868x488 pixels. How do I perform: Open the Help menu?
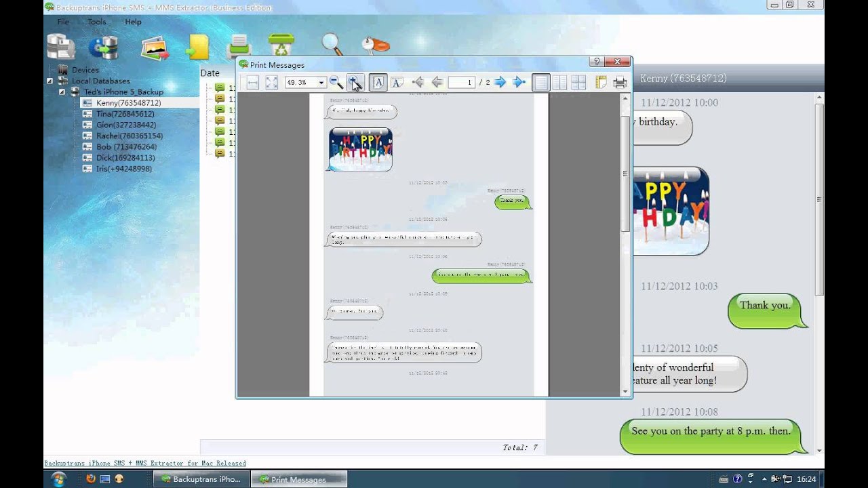coord(133,22)
